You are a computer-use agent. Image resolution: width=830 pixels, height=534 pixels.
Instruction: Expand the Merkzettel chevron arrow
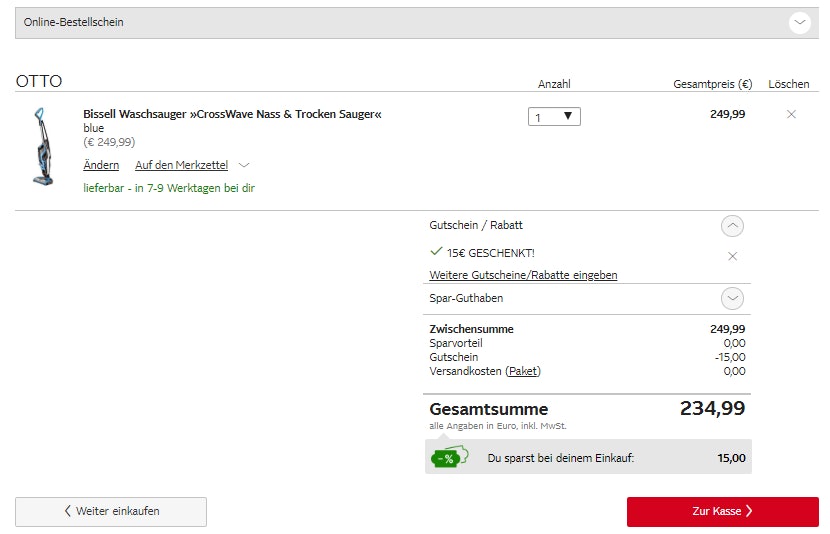(244, 165)
